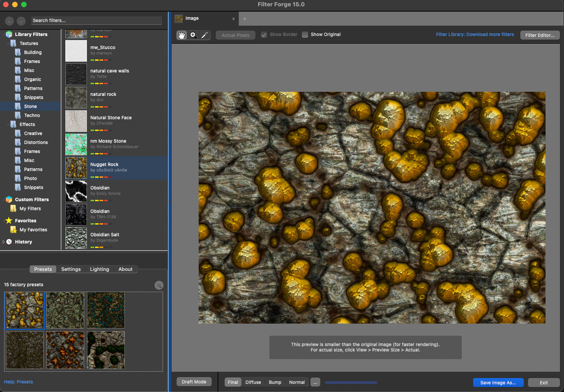Select the eyedropper tool
The height and width of the screenshot is (392, 564).
204,35
